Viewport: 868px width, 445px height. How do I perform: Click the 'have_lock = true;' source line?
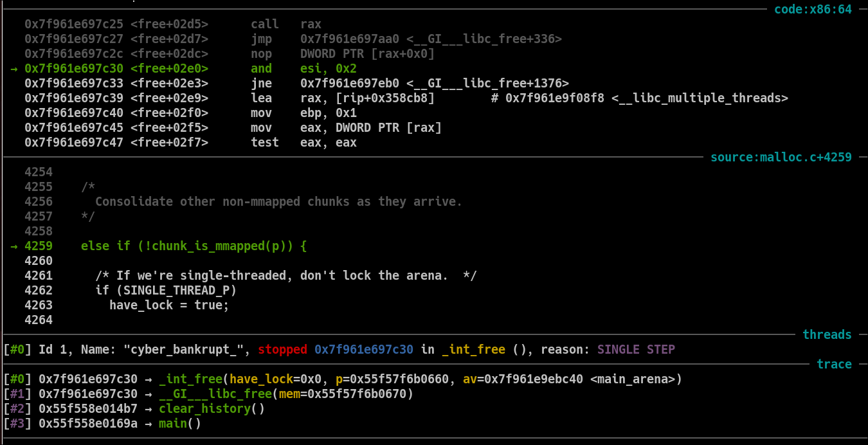coord(169,305)
